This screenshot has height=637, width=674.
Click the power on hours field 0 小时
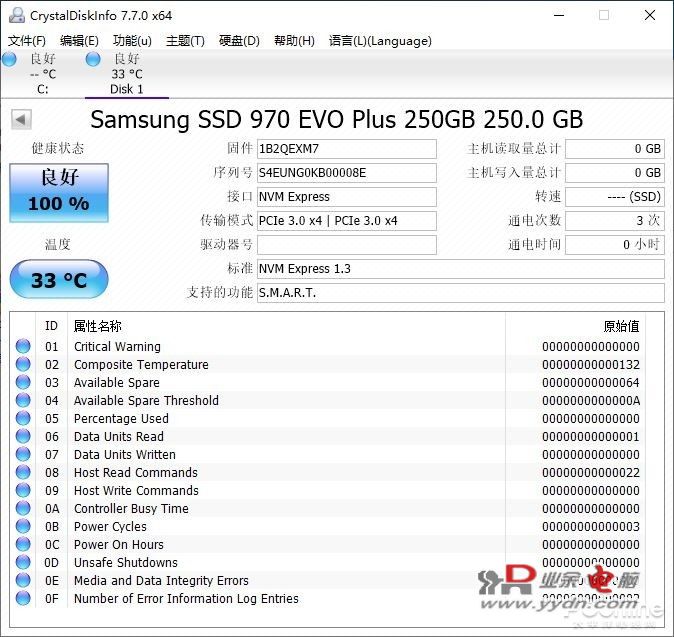[615, 245]
